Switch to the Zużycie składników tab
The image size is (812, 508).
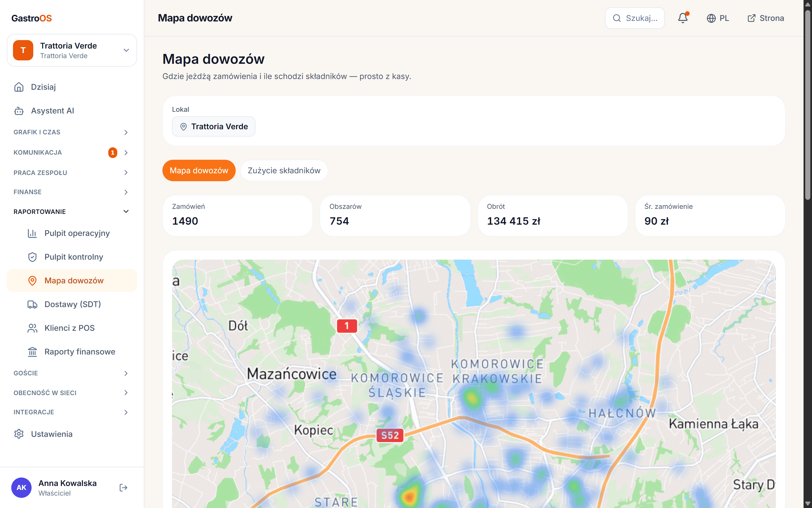click(284, 170)
